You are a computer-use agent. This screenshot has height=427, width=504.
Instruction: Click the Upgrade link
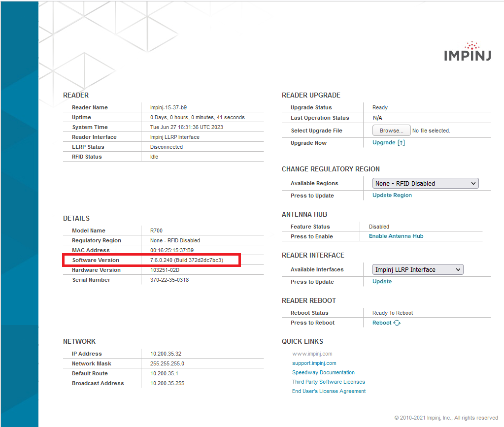(x=388, y=143)
